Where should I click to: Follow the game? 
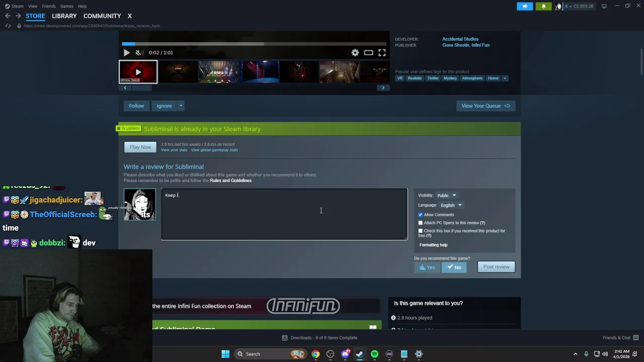[136, 106]
